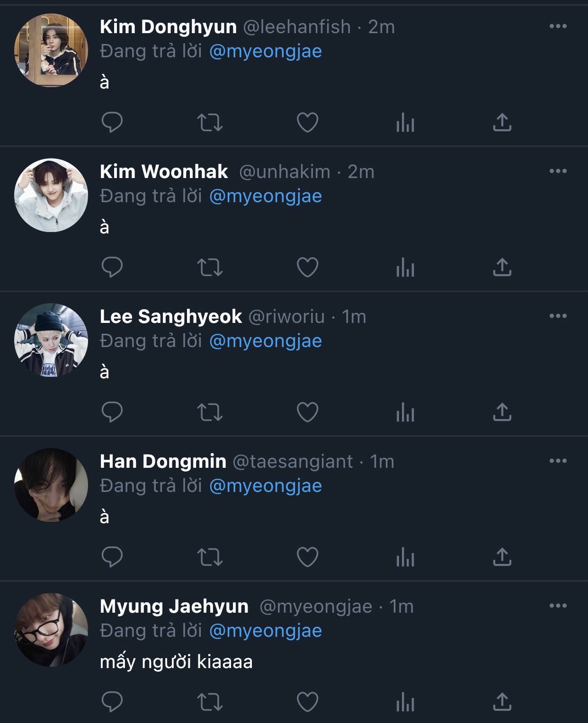Like Myung Jaehyun's tweet

click(x=307, y=702)
